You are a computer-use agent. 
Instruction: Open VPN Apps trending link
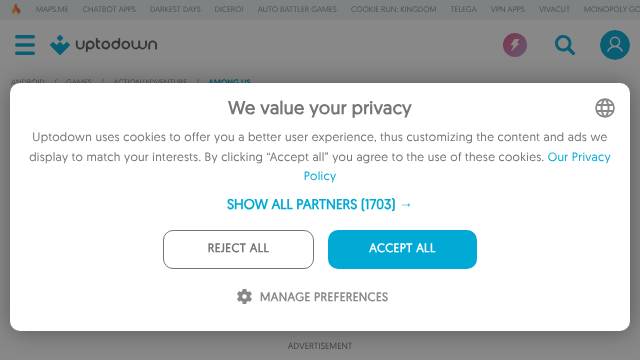508,9
